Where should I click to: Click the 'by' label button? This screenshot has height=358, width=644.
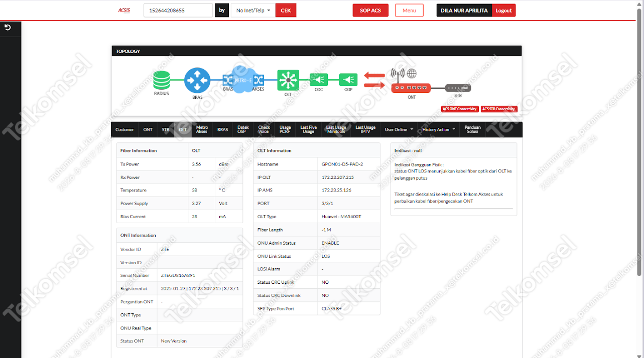pyautogui.click(x=222, y=10)
